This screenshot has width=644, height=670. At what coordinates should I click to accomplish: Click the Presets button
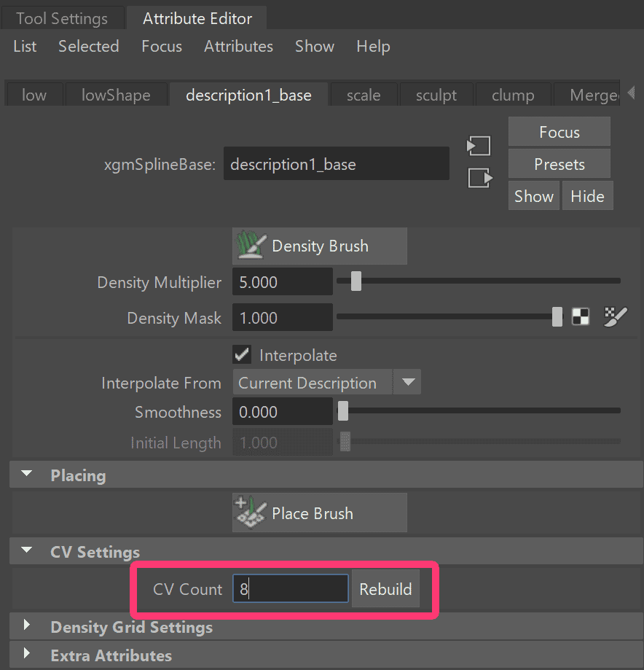pos(559,164)
